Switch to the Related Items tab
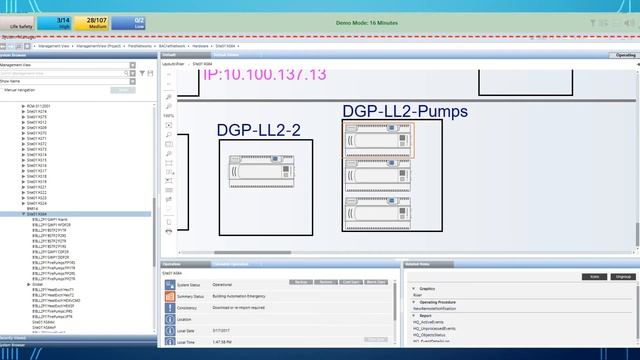The image size is (640, 360). click(x=428, y=264)
